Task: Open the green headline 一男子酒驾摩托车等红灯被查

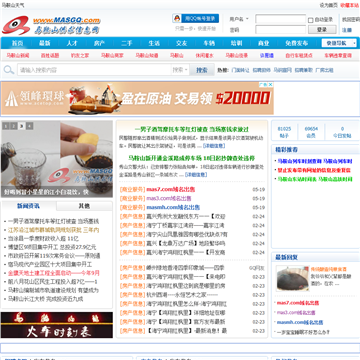Action: click(192, 129)
